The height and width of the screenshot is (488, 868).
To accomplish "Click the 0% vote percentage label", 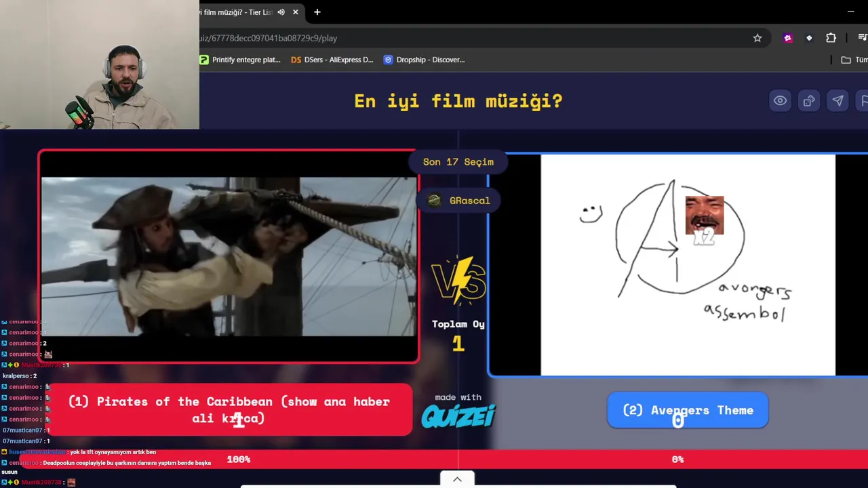I will [x=677, y=459].
